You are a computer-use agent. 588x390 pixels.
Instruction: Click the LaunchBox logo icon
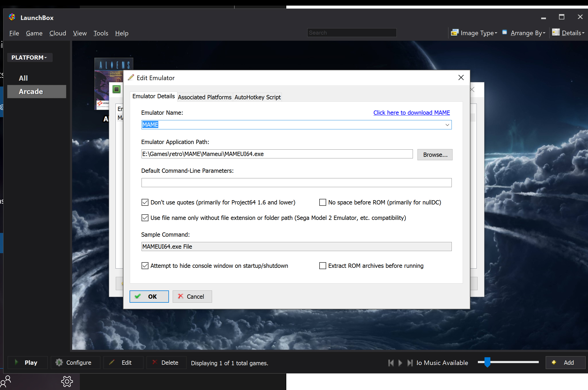click(12, 17)
